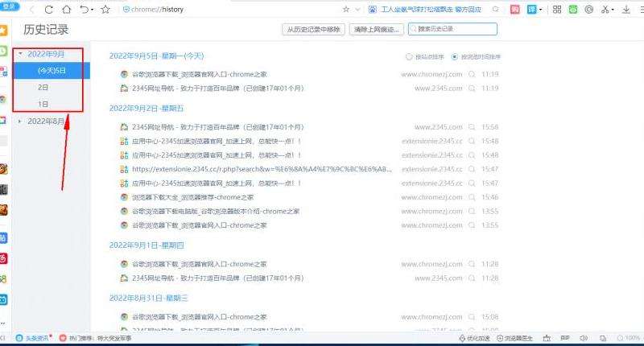The width and height of the screenshot is (644, 346).
Task: Click 从历史记录中移除 button
Action: pyautogui.click(x=313, y=29)
